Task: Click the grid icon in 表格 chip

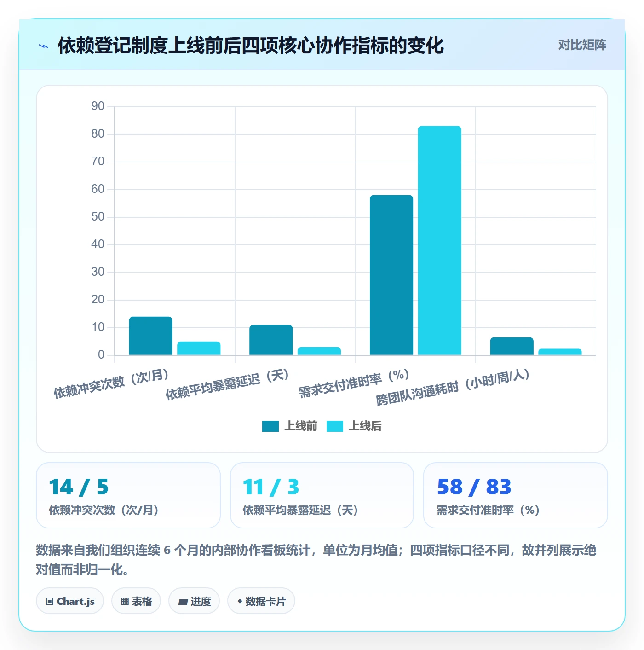Action: pos(125,602)
